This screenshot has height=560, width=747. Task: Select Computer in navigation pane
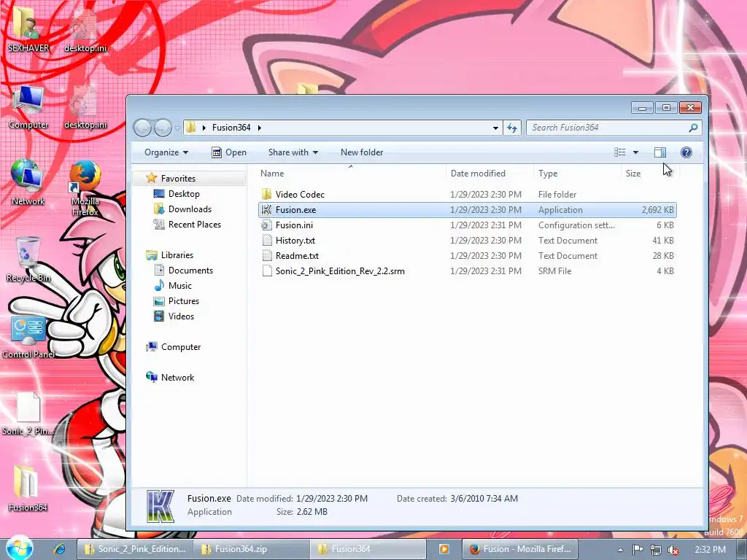click(181, 346)
